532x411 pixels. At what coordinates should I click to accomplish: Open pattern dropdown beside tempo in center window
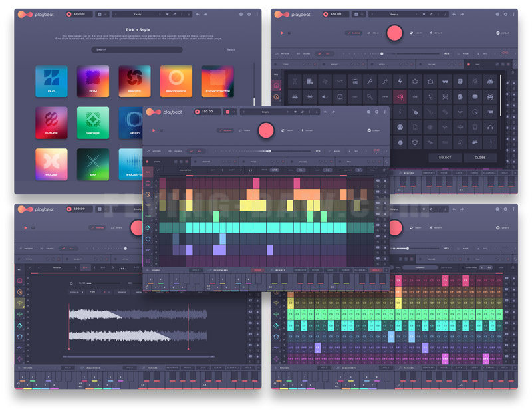[230, 112]
